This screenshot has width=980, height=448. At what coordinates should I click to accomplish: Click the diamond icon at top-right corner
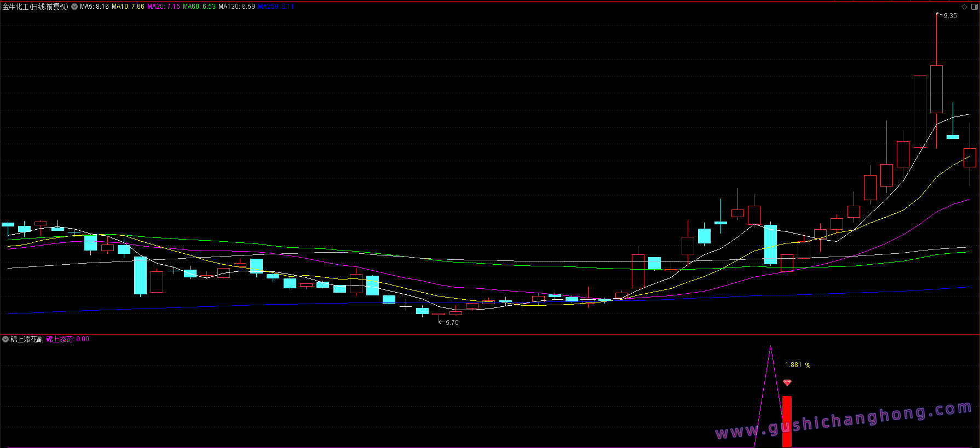(x=964, y=7)
